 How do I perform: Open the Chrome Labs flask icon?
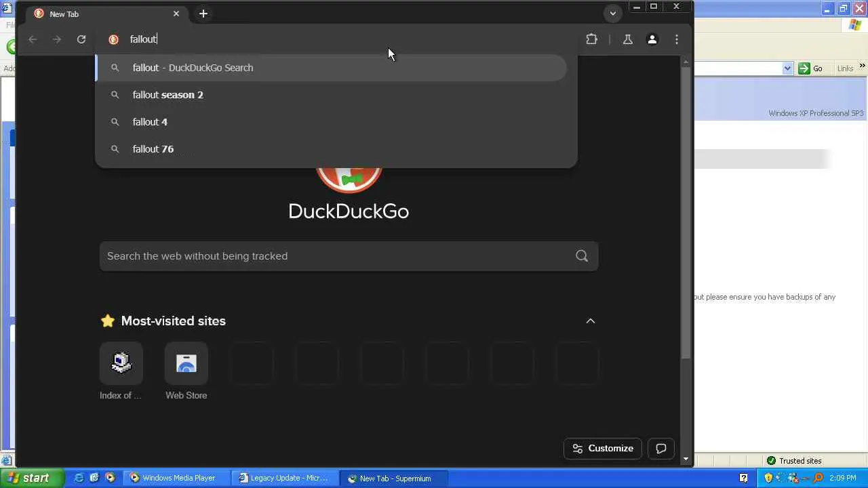(628, 39)
